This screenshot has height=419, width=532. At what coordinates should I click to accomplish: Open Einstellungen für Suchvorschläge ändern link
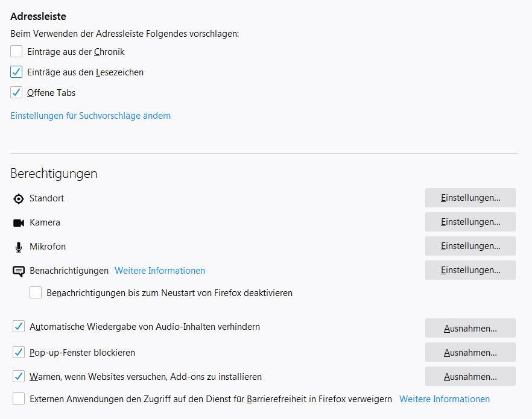pos(90,116)
